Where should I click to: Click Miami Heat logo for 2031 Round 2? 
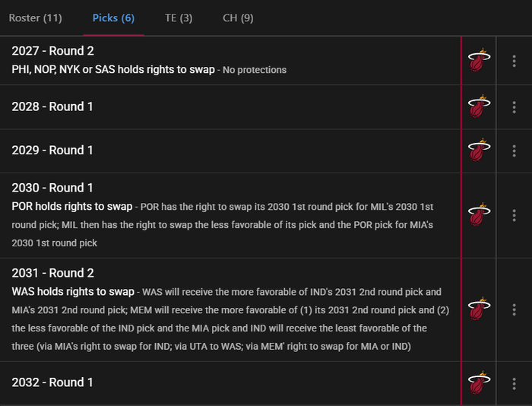click(479, 309)
